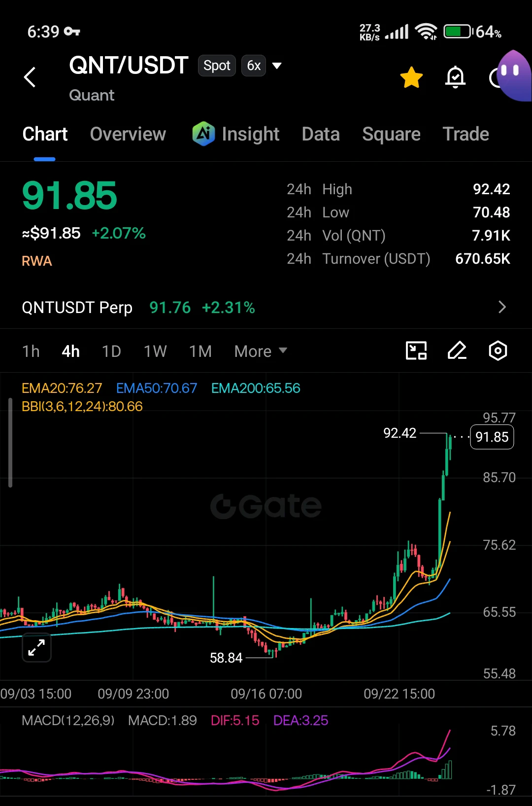Select the Spot badge
This screenshot has height=806, width=532.
pyautogui.click(x=217, y=66)
